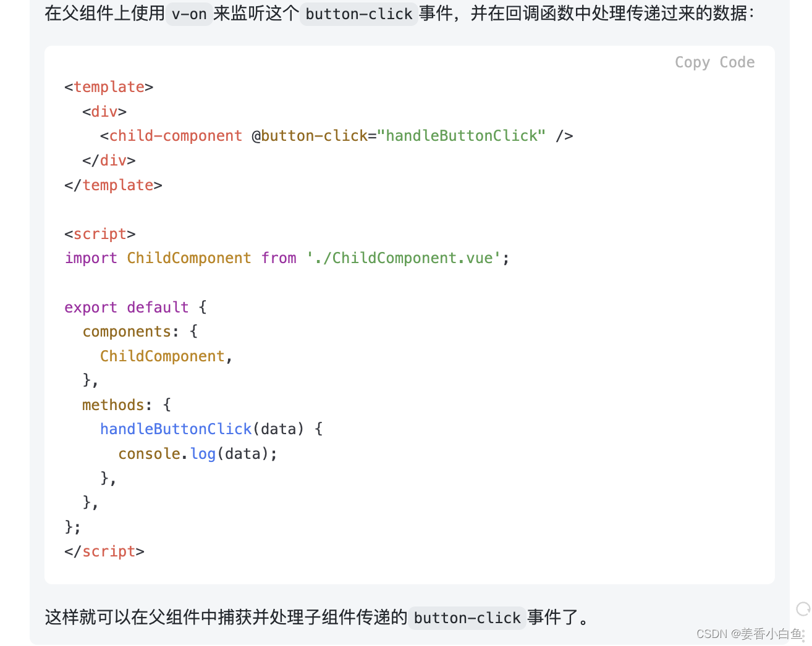Click the closing '</div>' line

[x=109, y=161]
